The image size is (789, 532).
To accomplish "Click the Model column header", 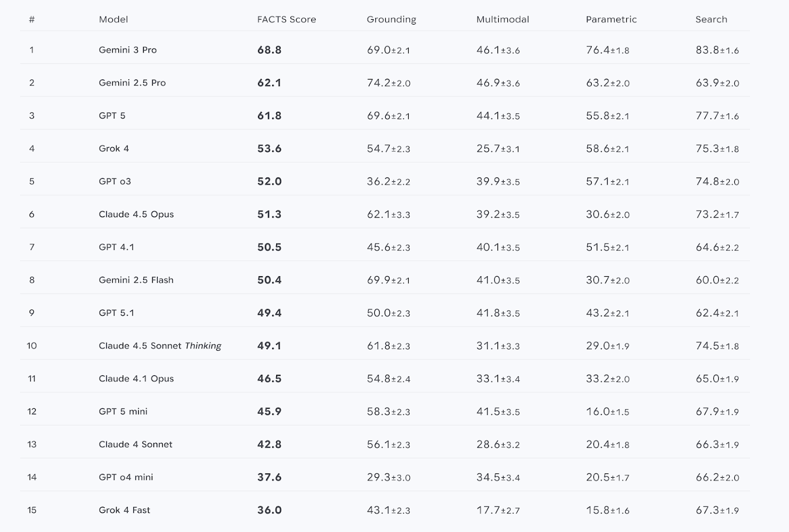I will [113, 19].
